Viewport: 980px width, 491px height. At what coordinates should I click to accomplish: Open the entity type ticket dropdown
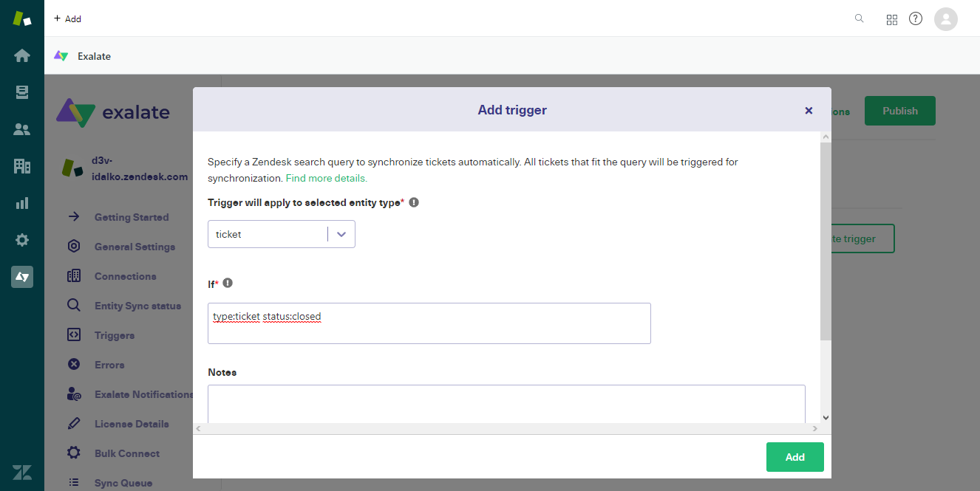pyautogui.click(x=282, y=234)
